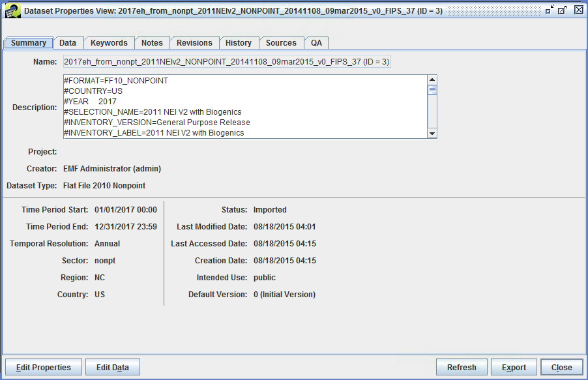
Task: Select text in the dataset Name field
Action: [228, 61]
